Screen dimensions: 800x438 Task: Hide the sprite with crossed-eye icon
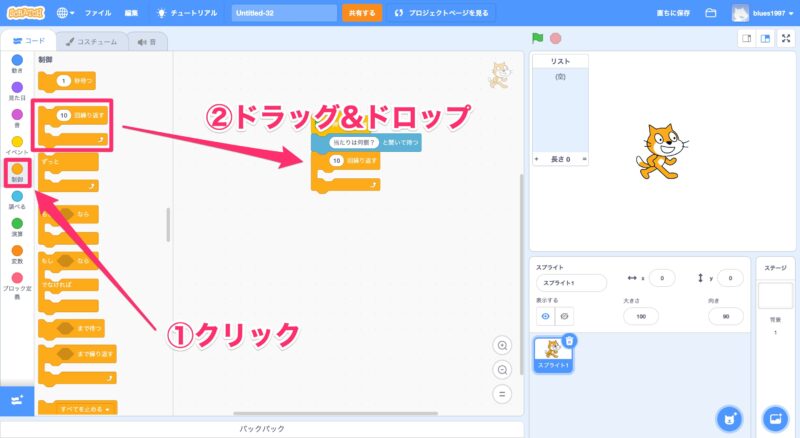tap(564, 316)
